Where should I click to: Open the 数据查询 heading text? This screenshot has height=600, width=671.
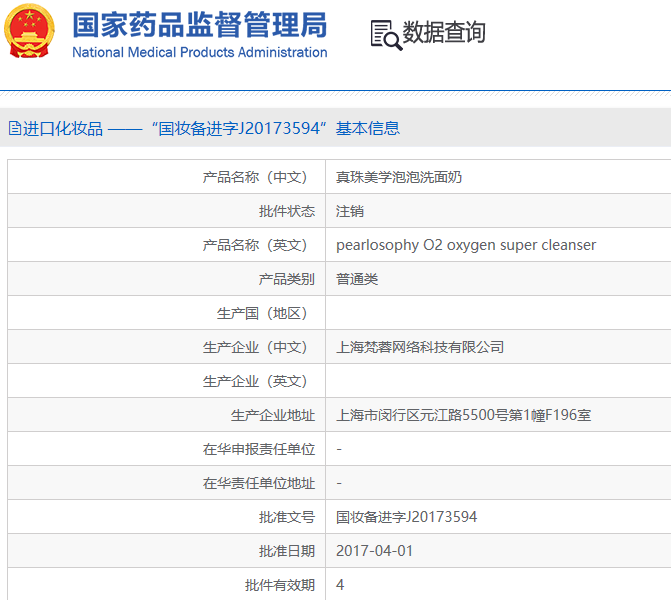tap(444, 33)
